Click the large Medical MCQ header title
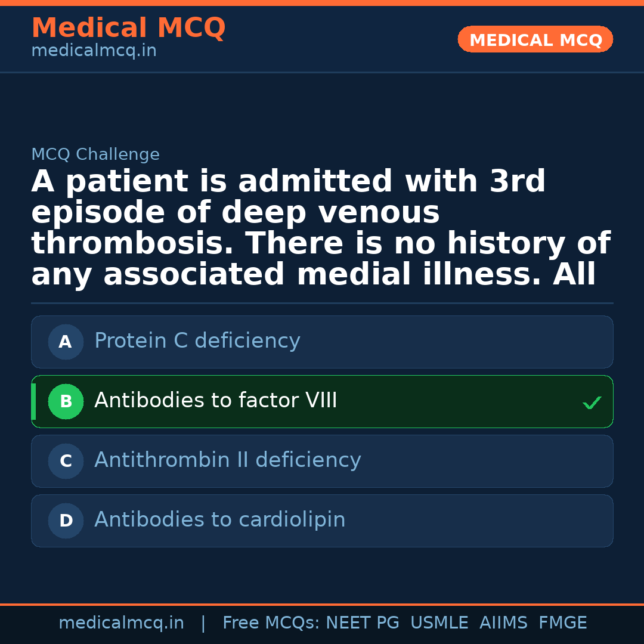Screen dimensions: 644x644 point(128,28)
